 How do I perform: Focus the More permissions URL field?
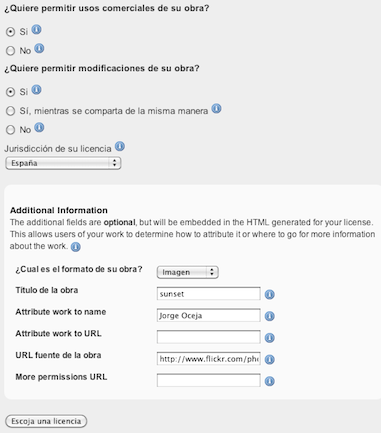click(x=209, y=380)
